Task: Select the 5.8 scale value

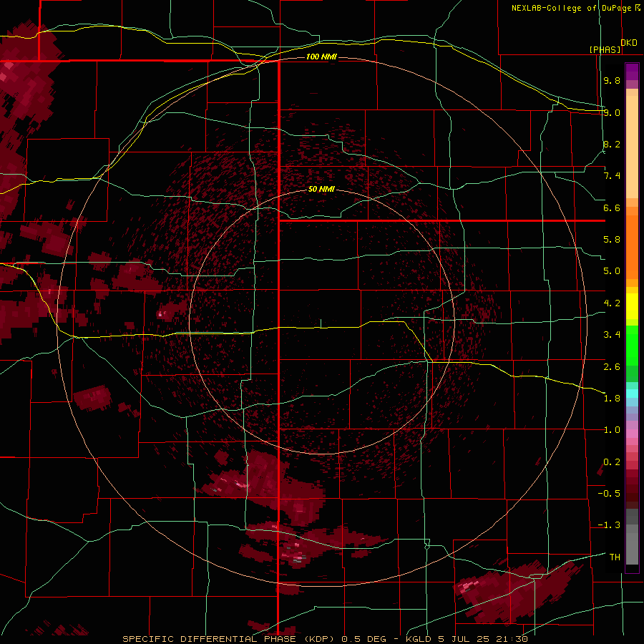Action: [x=612, y=240]
